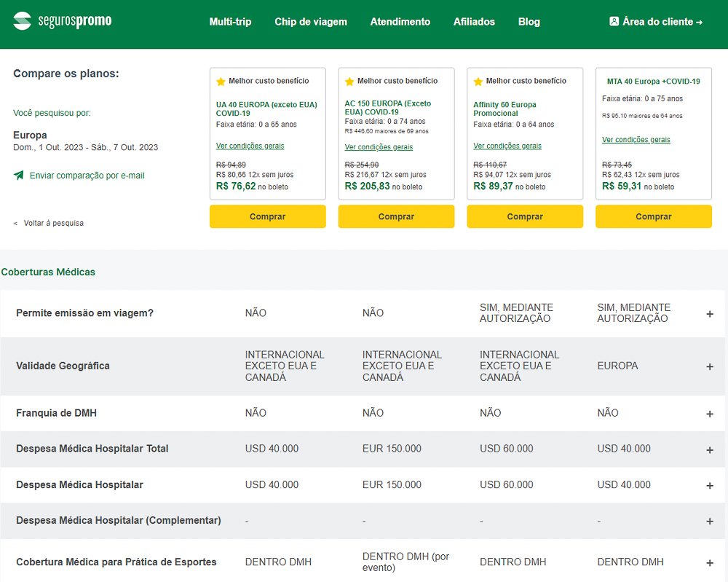Click the paper plane email icon
The width and height of the screenshot is (728, 582).
18,176
